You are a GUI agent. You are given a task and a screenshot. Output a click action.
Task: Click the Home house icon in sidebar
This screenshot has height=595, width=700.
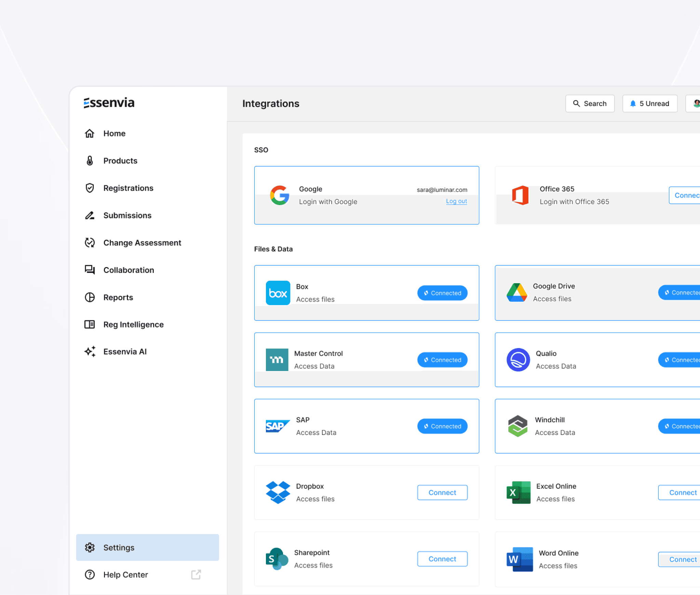coord(90,133)
